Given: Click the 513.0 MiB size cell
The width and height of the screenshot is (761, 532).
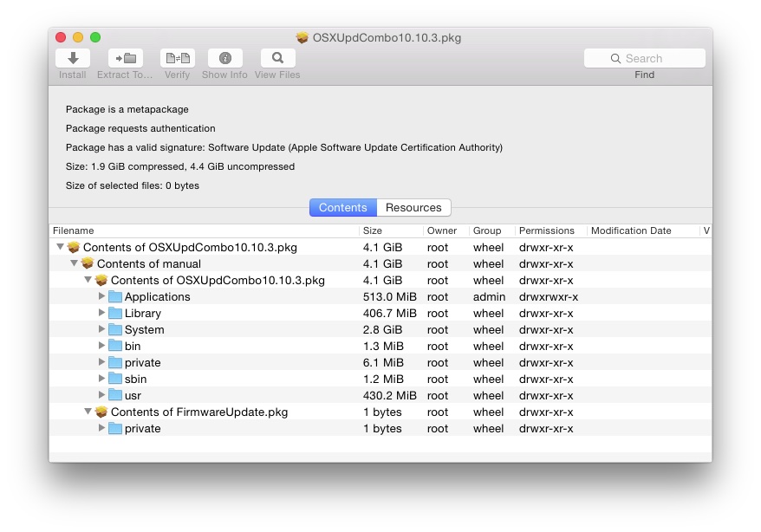Looking at the screenshot, I should 390,297.
